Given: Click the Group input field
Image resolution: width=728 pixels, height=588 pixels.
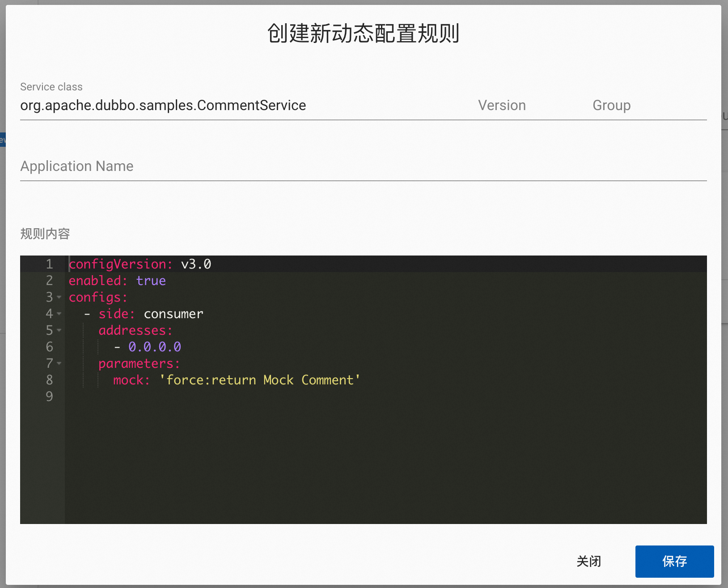Looking at the screenshot, I should point(611,105).
